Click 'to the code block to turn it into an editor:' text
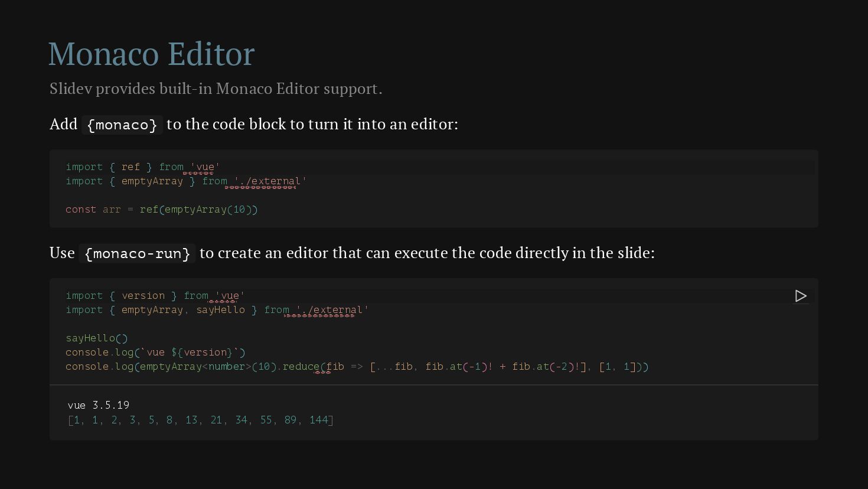The height and width of the screenshot is (489, 868). click(x=312, y=124)
